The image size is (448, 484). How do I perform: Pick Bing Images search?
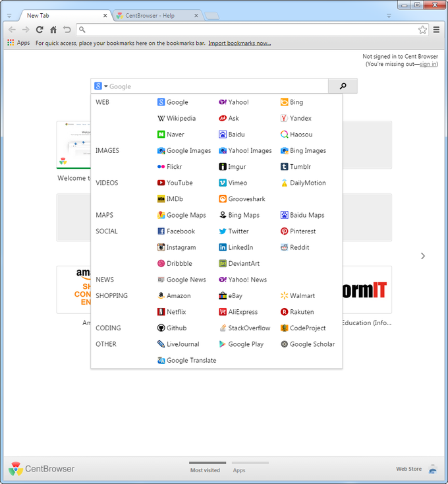[303, 150]
